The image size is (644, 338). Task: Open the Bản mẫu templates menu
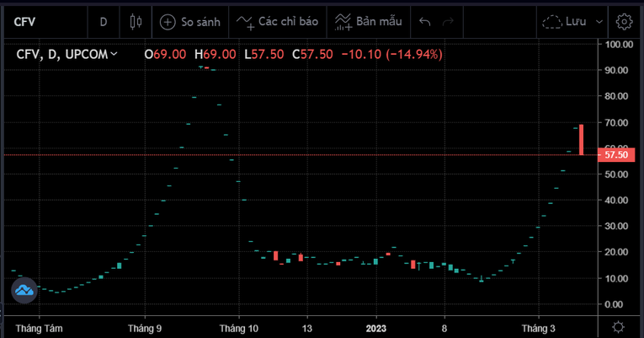pos(369,21)
